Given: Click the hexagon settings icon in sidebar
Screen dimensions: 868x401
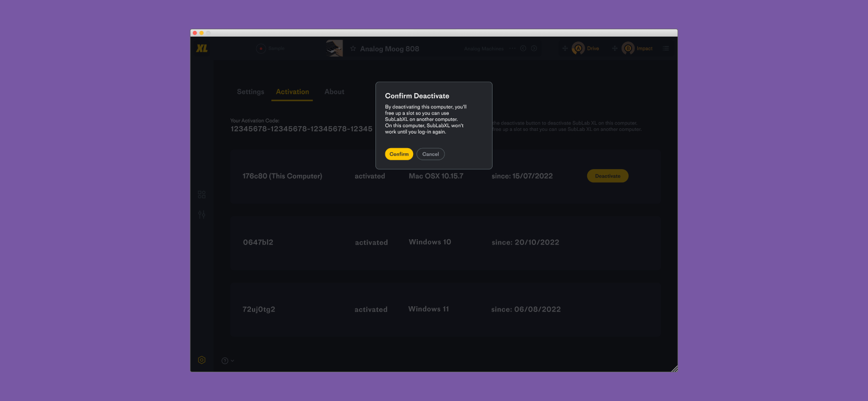Looking at the screenshot, I should 202,360.
